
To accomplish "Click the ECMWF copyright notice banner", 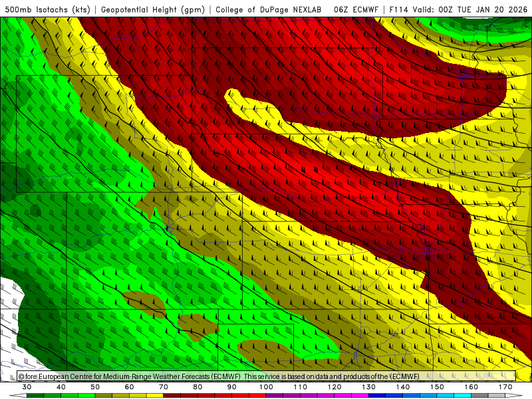I will 267,376.
